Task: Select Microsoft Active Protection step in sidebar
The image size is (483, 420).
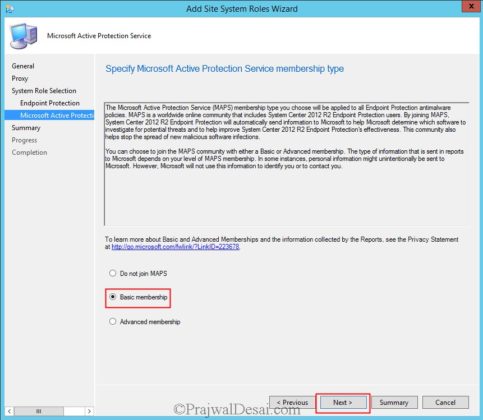Action: [x=49, y=115]
